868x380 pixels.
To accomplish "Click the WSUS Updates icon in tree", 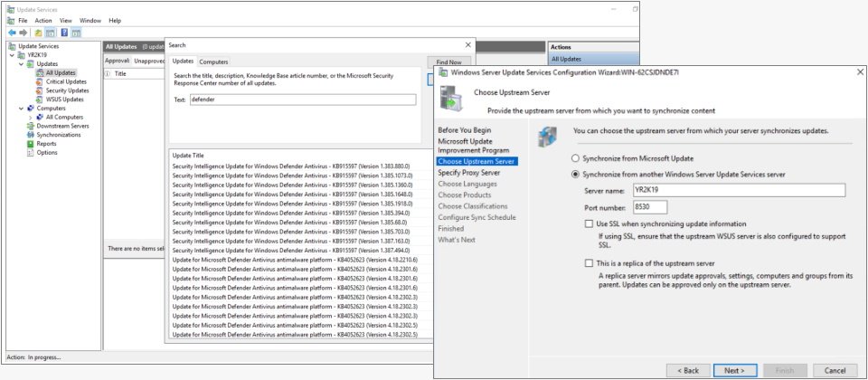I will coord(40,100).
